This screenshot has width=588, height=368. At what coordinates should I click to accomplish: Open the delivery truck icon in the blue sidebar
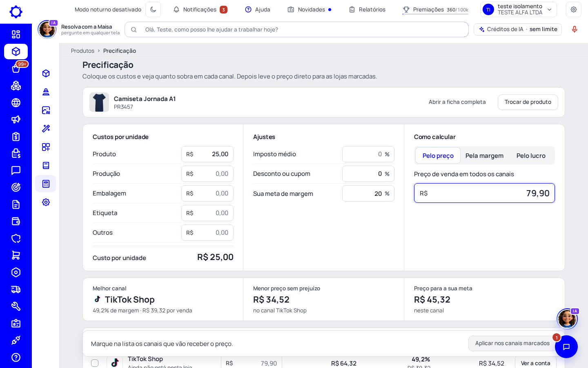tap(16, 289)
